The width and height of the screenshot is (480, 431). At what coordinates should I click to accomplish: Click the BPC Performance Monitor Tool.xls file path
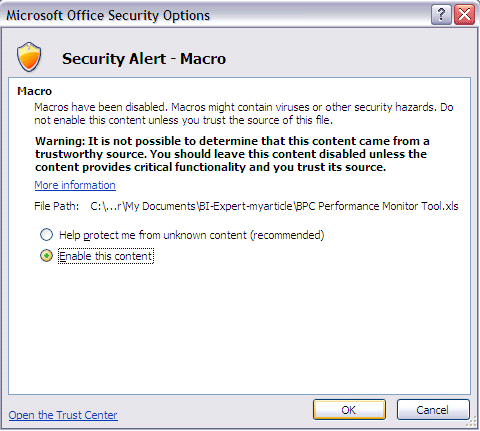(274, 206)
